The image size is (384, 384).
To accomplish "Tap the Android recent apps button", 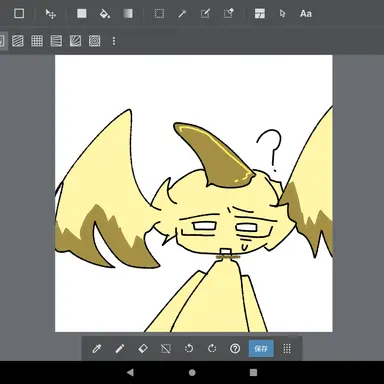I will tap(254, 372).
